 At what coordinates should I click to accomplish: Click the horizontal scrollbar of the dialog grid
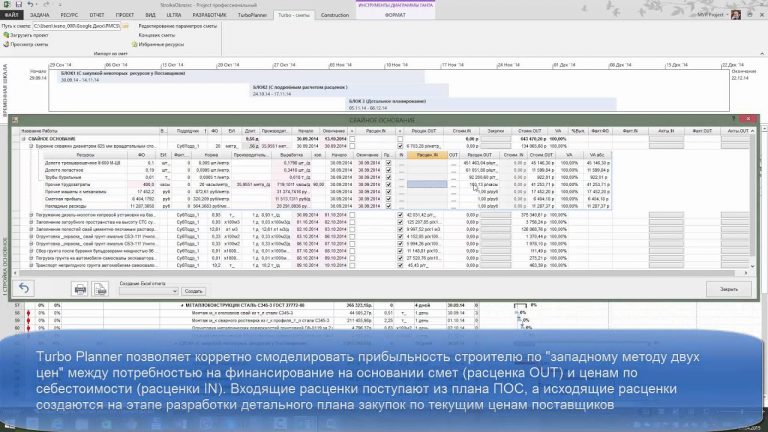point(377,273)
